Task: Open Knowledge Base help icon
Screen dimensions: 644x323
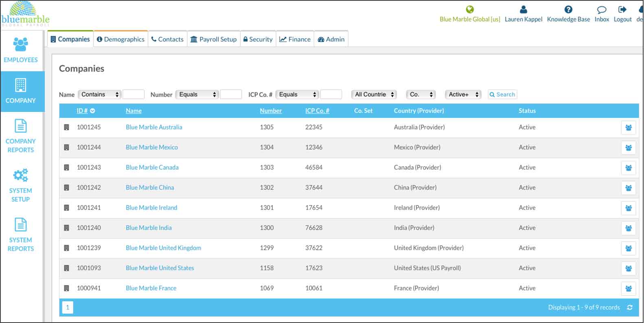Action: [568, 9]
